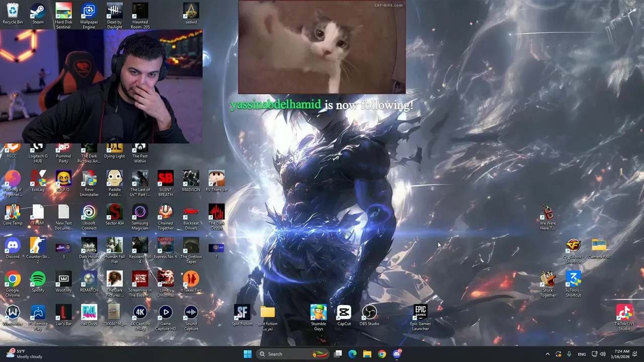Open File Explorer from the taskbar
The width and height of the screenshot is (644, 362).
coord(367,354)
